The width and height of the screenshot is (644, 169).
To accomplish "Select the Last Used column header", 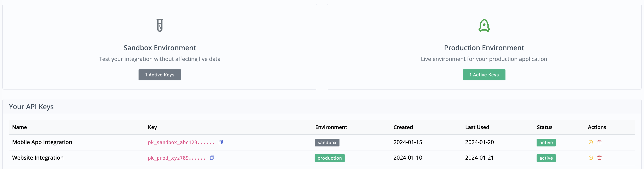I will pyautogui.click(x=477, y=127).
